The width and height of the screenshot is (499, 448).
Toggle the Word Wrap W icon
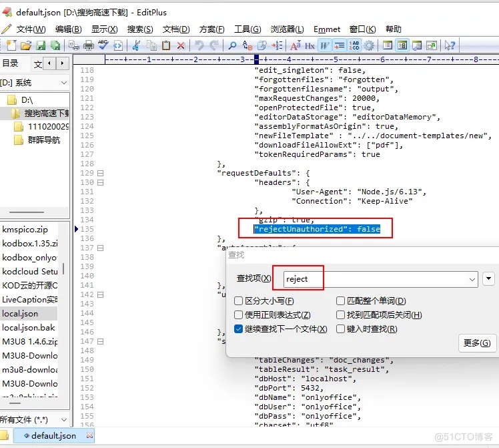point(324,45)
